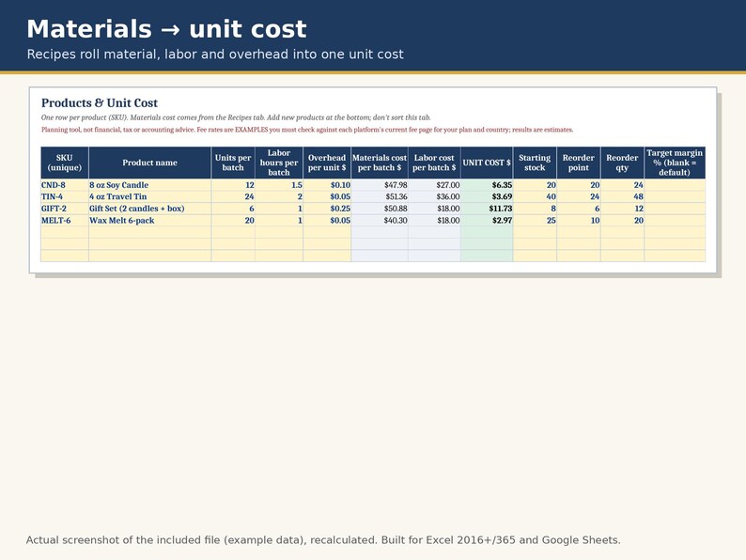This screenshot has height=560, width=746.
Task: Click the 'One row per product (SKU)' note
Action: tap(236, 117)
